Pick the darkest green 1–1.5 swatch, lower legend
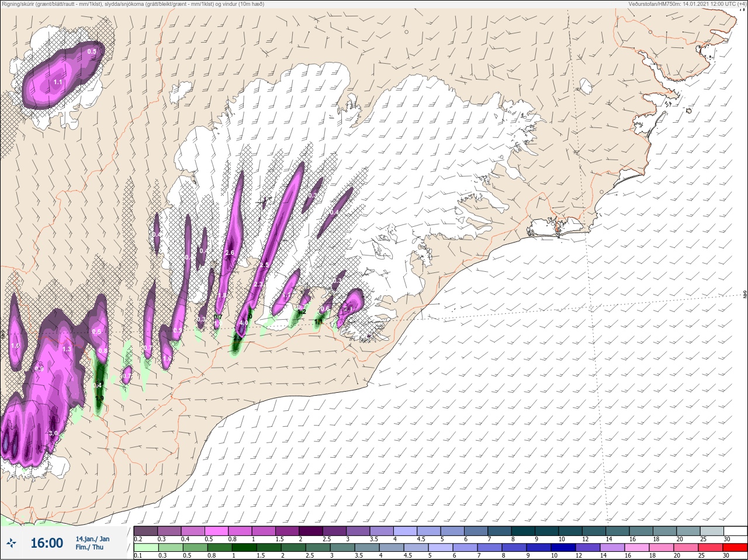The width and height of the screenshot is (748, 560). tap(243, 548)
